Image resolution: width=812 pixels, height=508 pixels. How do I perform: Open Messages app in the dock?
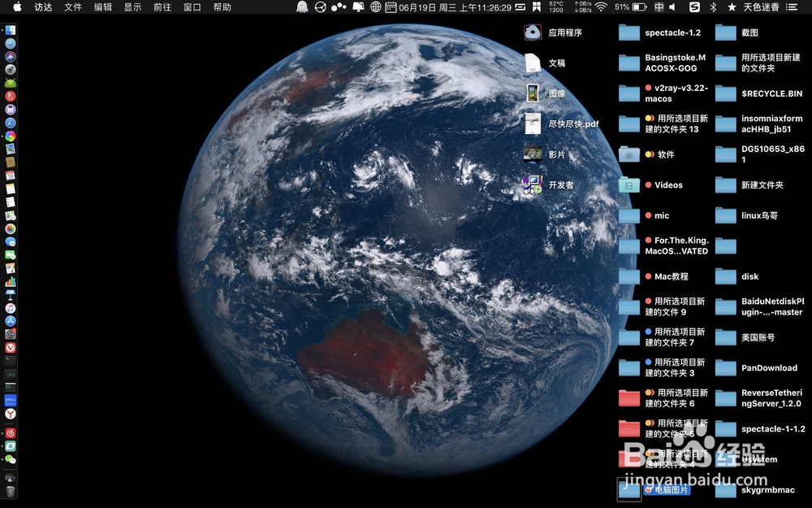coord(11,241)
